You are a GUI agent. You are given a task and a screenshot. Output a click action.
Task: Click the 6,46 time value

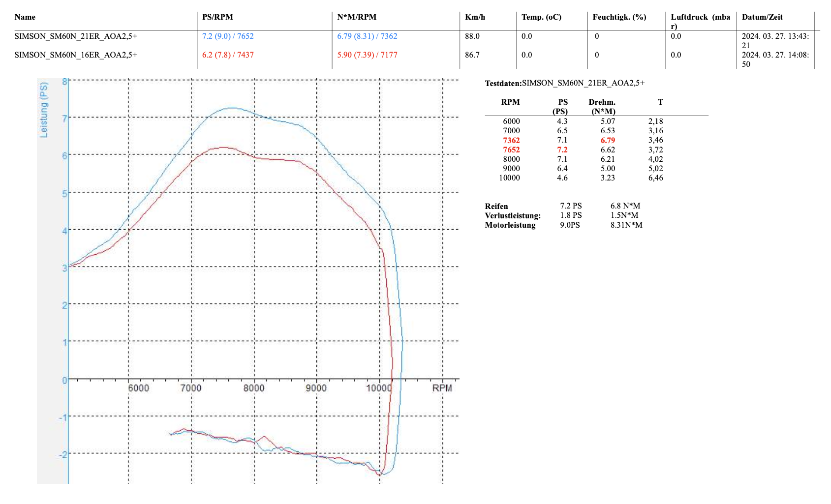click(x=656, y=178)
